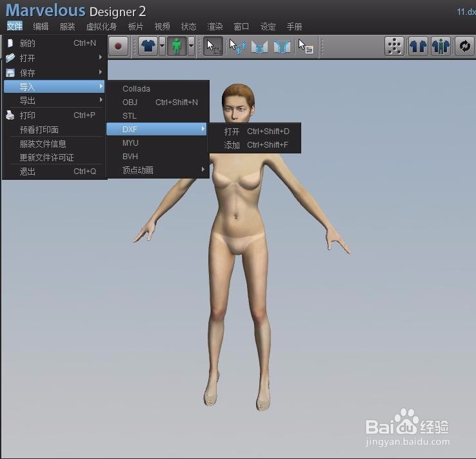The height and width of the screenshot is (459, 476).
Task: Click the avatar with shirt halves icon
Action: 441,46
